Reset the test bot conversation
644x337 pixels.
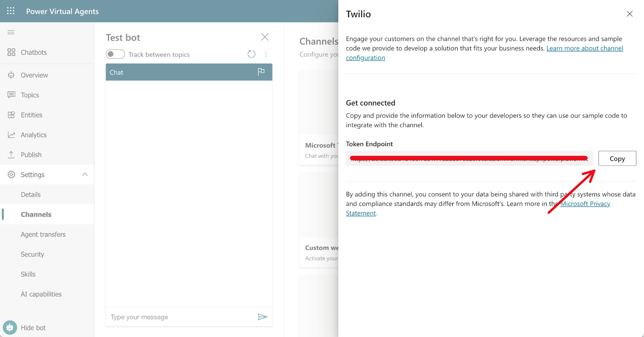tap(252, 54)
